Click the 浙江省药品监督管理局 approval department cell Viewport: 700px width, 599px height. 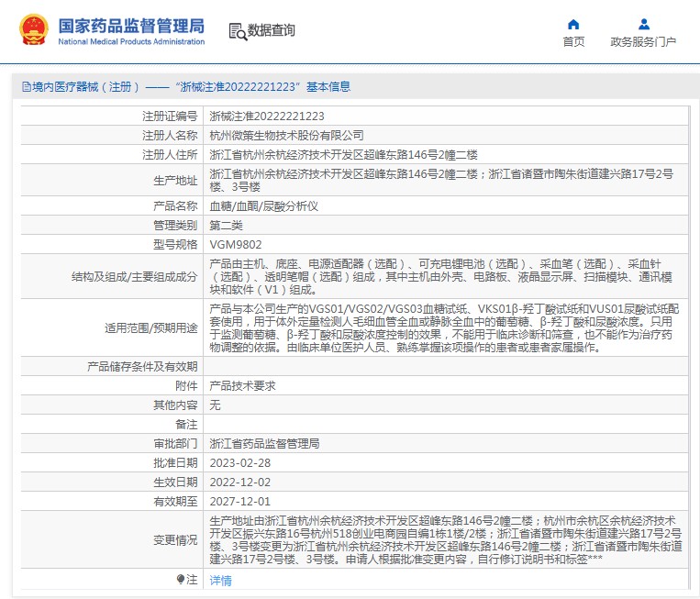tap(264, 444)
